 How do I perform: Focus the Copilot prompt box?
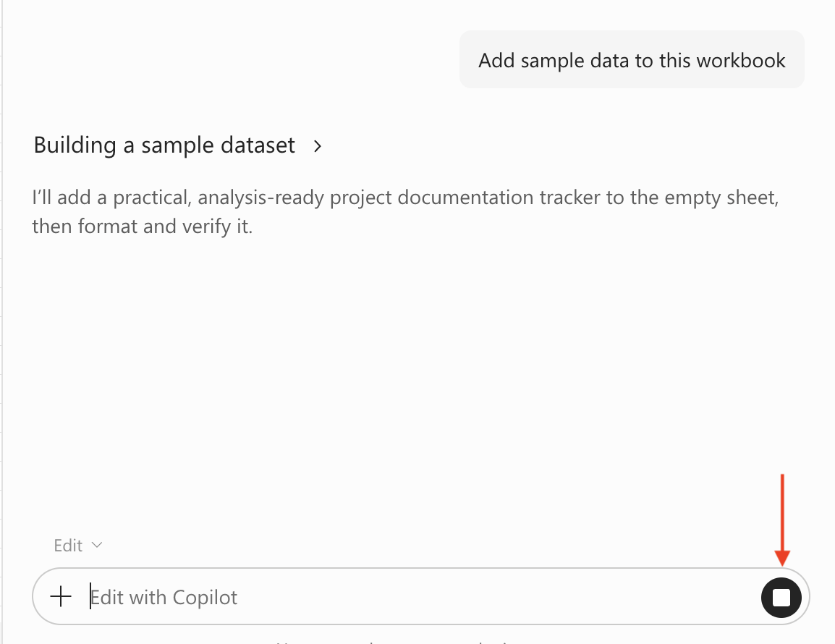pos(420,597)
